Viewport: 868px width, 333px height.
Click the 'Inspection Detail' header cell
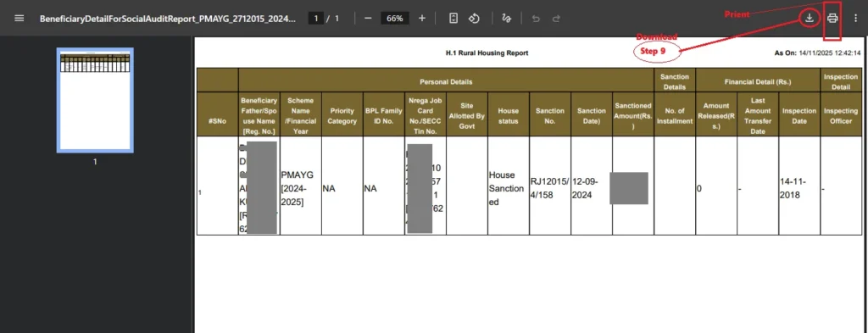841,81
